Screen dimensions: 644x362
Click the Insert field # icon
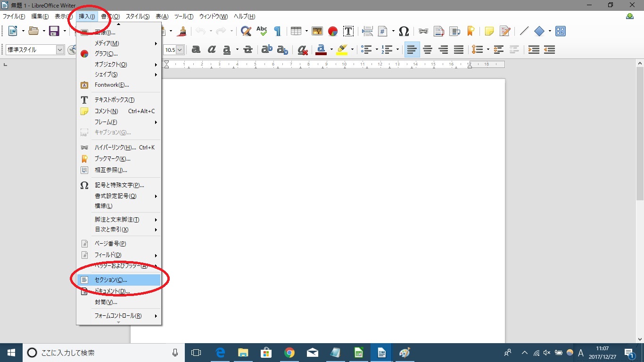pos(383,31)
